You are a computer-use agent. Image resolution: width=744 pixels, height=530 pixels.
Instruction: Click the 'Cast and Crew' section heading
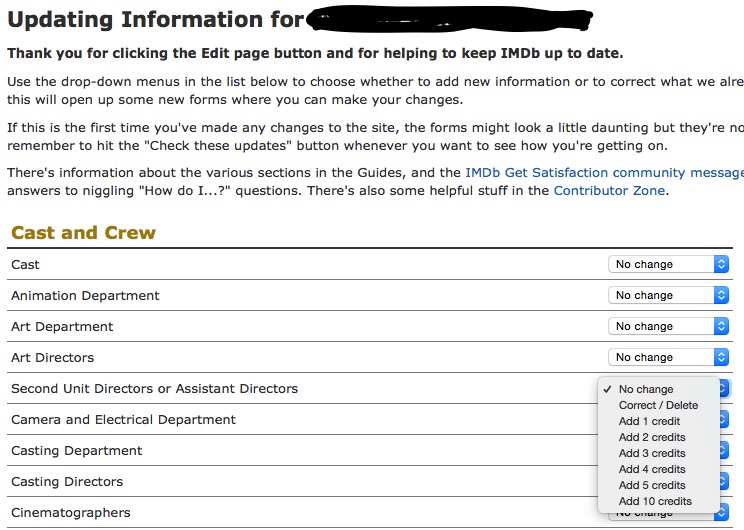(x=83, y=233)
